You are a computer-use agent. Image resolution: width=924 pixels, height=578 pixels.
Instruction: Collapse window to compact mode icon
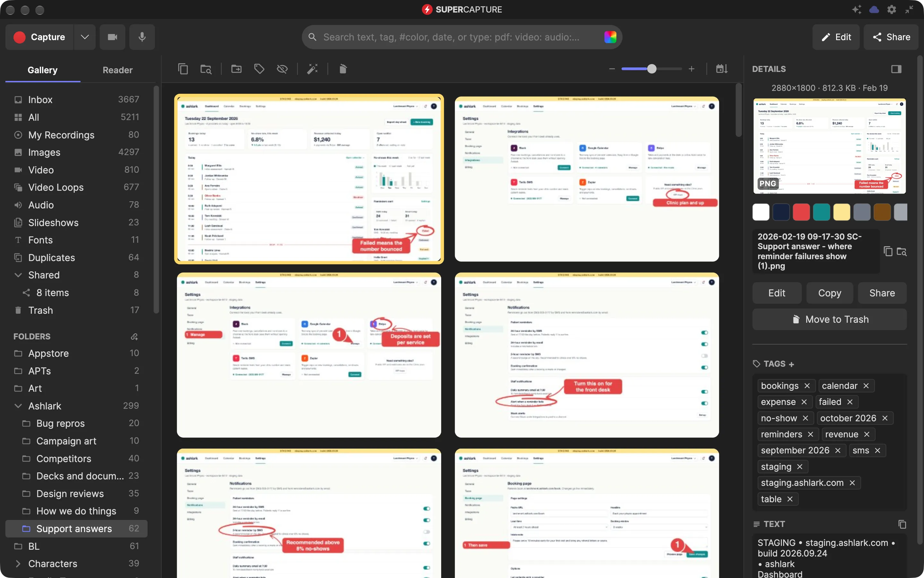coord(909,10)
